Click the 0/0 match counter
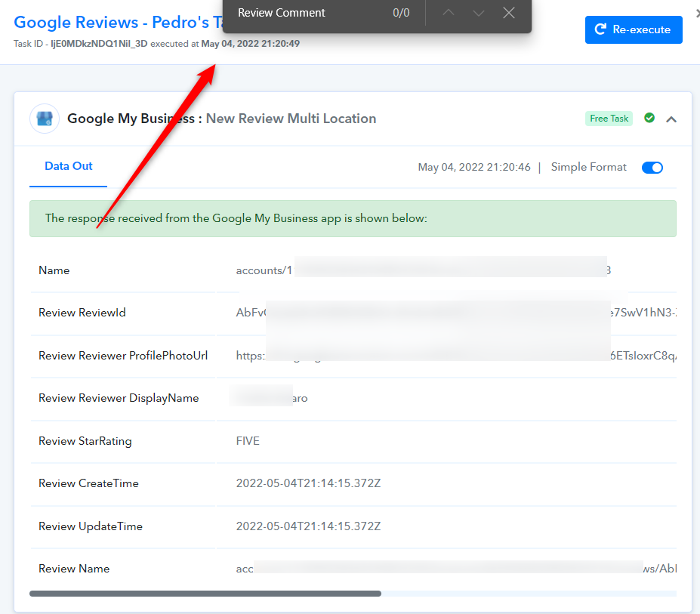The width and height of the screenshot is (700, 614). click(x=401, y=13)
